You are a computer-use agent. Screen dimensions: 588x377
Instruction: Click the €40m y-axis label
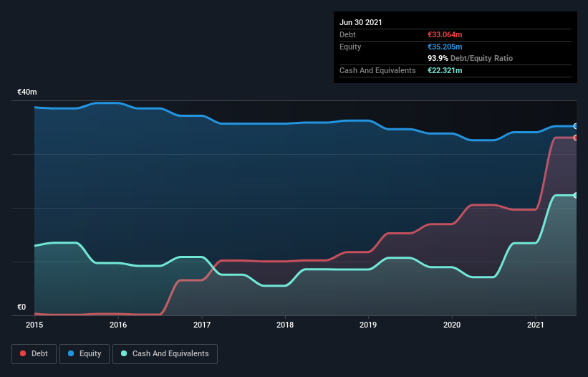tap(27, 92)
